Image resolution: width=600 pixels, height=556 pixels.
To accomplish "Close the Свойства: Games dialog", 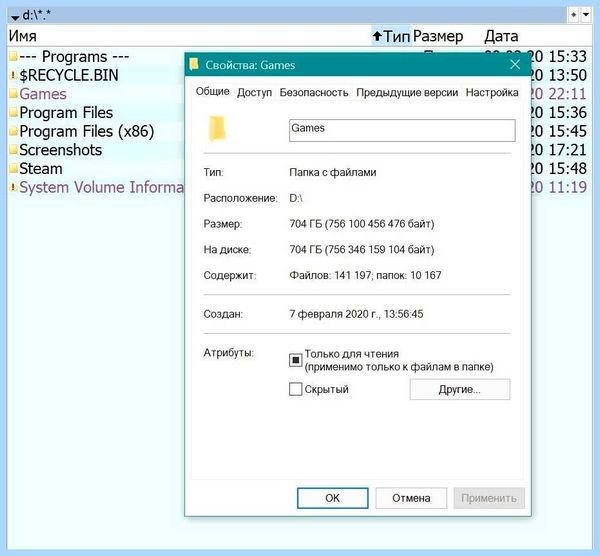I will click(515, 64).
